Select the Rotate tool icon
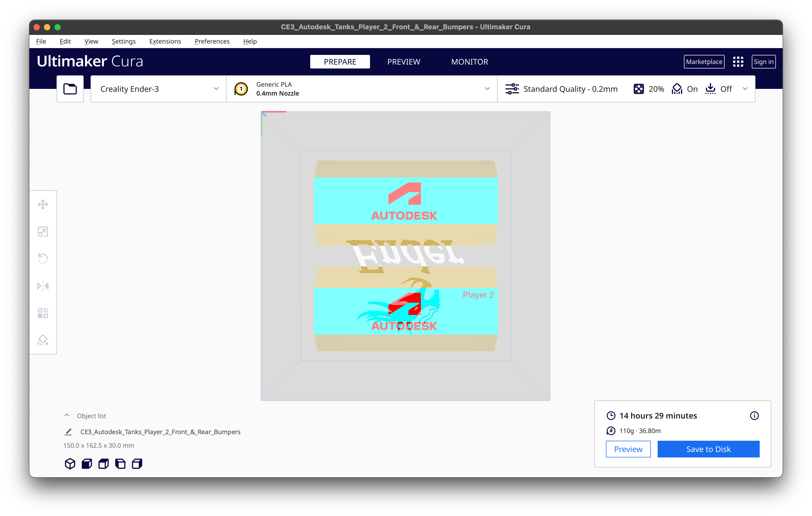812x516 pixels. point(43,259)
